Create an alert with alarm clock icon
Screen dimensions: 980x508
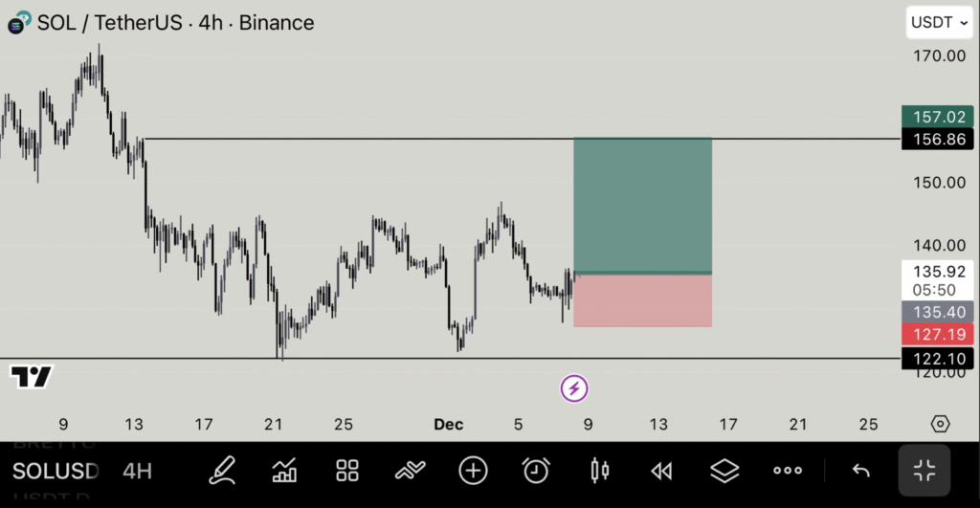click(x=536, y=470)
